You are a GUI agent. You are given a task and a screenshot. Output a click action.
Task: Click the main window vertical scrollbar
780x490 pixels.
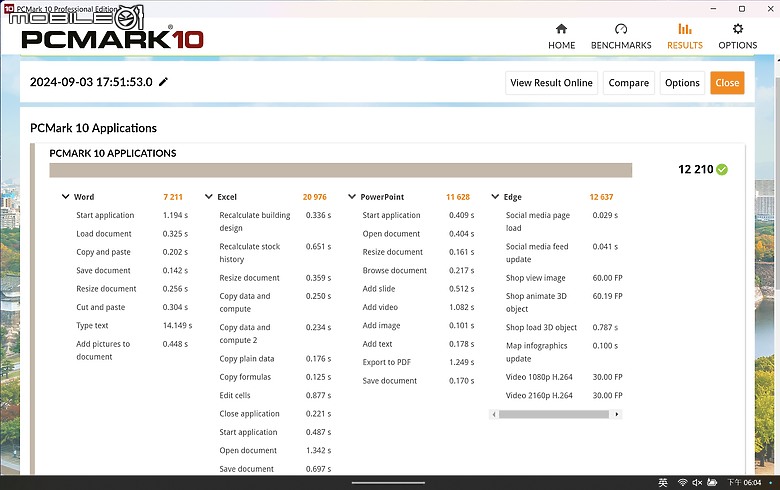tap(777, 183)
